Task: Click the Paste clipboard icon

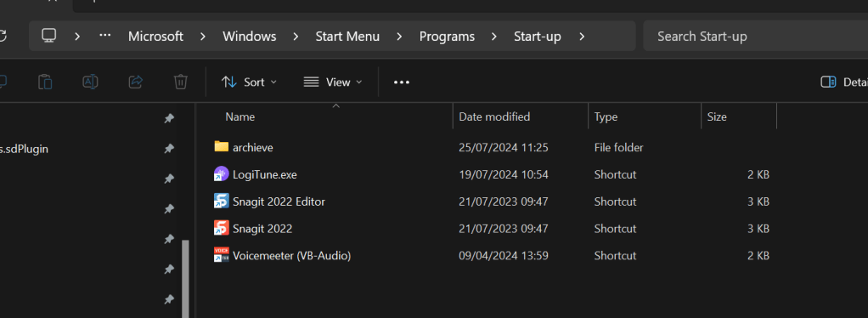Action: (45, 82)
